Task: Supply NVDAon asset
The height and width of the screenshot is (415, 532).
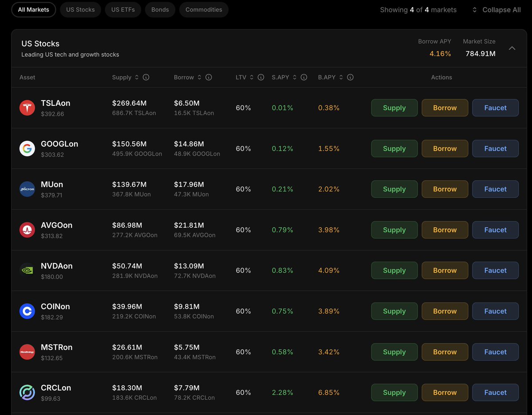Action: 394,270
